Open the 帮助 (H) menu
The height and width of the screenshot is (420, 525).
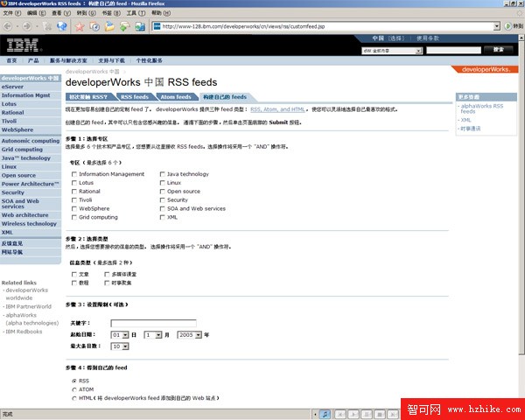coord(161,13)
